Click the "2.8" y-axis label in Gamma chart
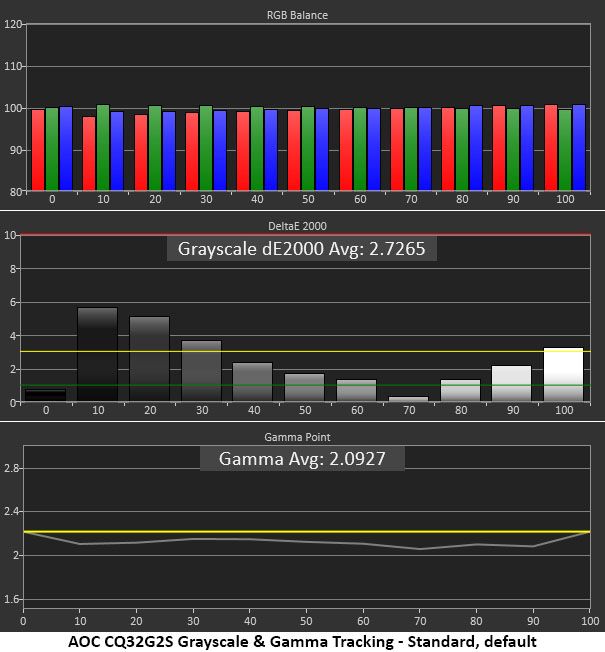 (x=11, y=468)
